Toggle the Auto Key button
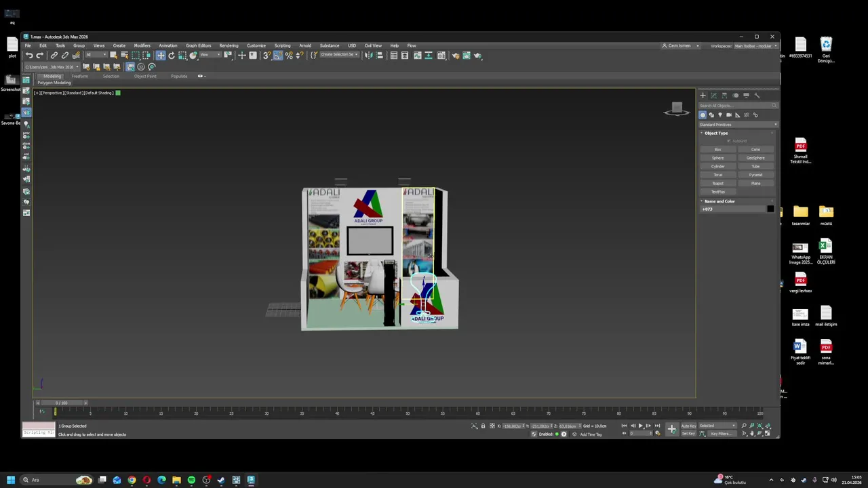The width and height of the screenshot is (868, 488). point(688,426)
